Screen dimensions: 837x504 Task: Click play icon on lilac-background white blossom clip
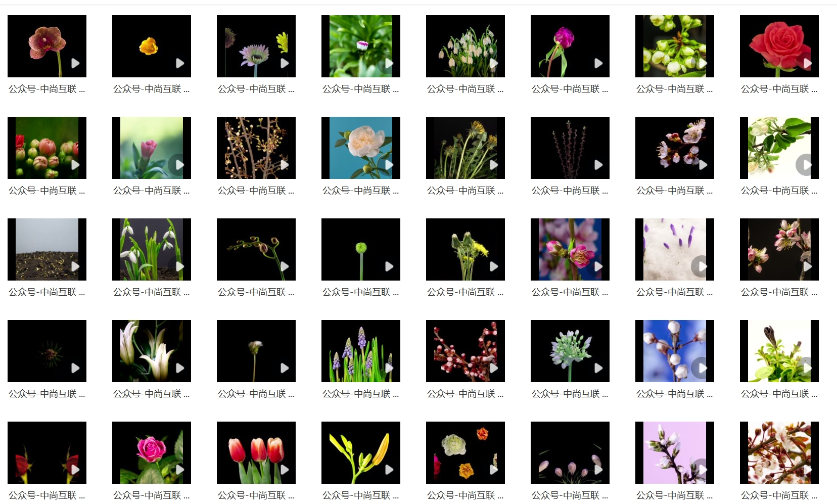pos(703,470)
